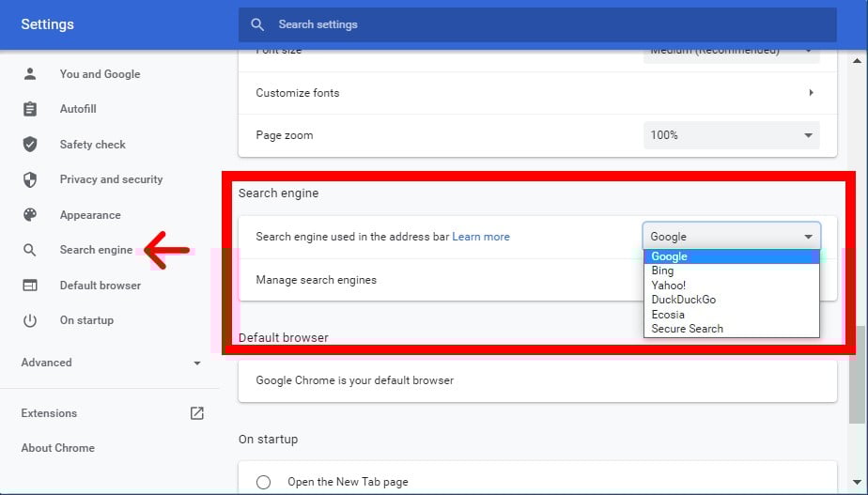
Task: Click the Settings title text
Action: click(47, 24)
